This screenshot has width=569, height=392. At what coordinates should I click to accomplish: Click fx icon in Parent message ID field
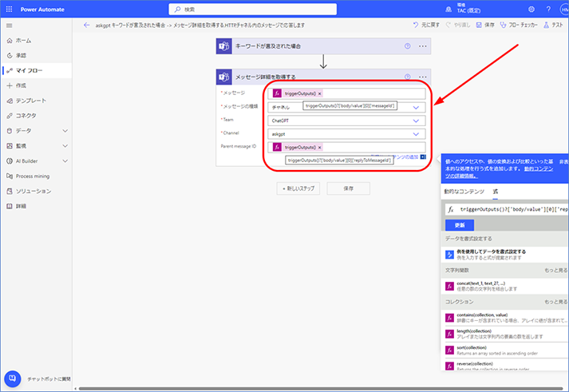click(x=277, y=147)
